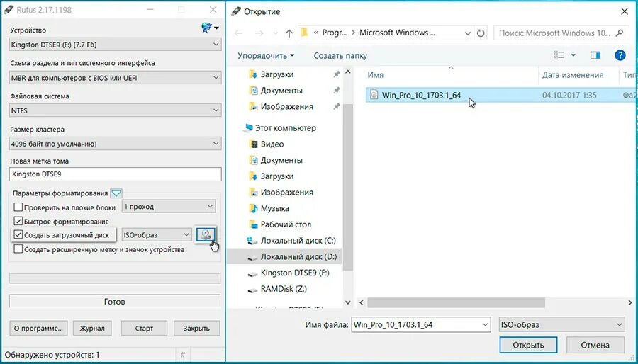Click the Старт button in Rufus
The image size is (638, 364).
click(144, 329)
